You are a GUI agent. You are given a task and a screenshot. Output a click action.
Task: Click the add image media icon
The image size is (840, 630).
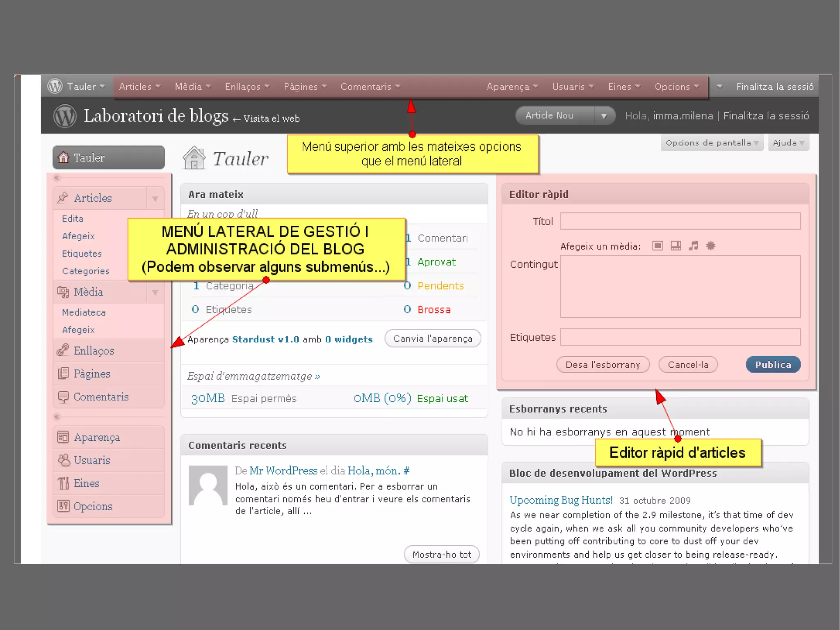click(x=657, y=246)
